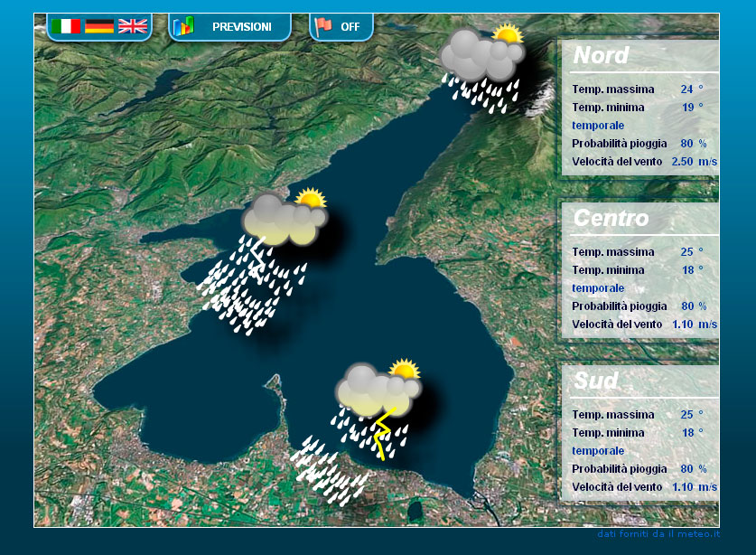Click the Centro panel heading

(x=611, y=218)
